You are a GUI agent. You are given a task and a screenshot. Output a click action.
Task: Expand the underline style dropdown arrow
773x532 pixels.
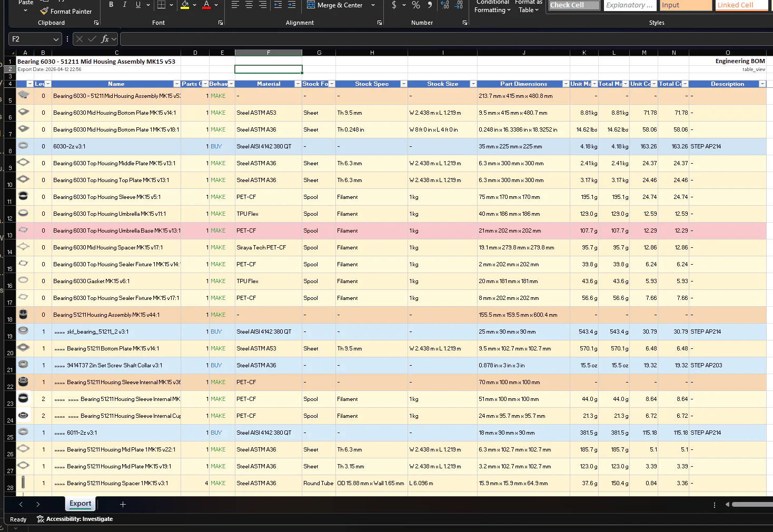point(148,5)
